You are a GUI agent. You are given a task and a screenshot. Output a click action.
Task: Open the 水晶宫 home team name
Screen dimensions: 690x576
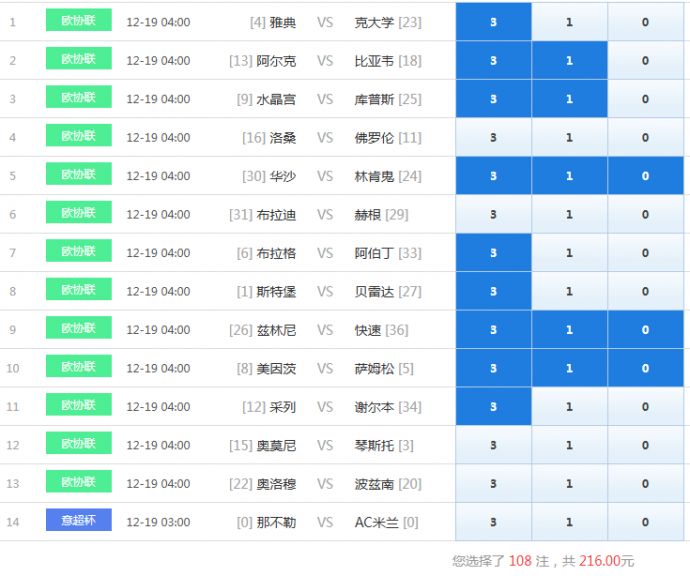[x=276, y=99]
